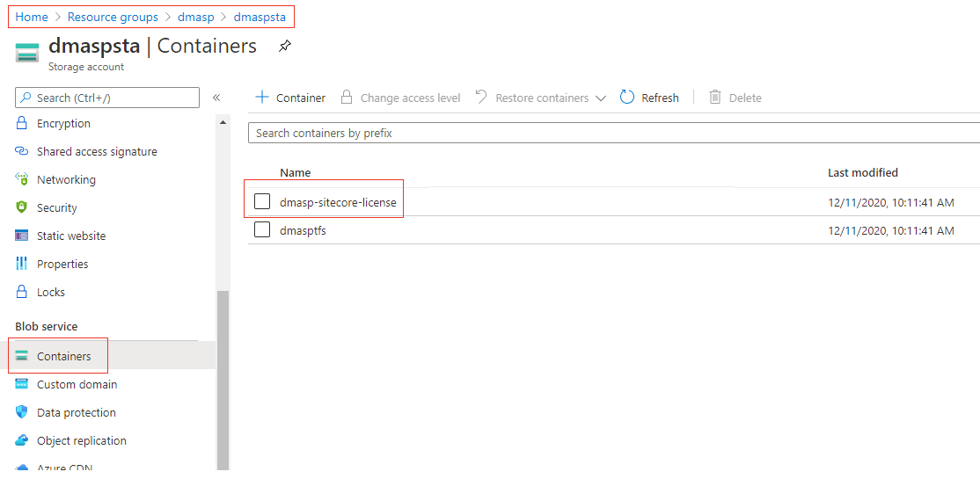Open Object replication page
The width and height of the screenshot is (980, 479).
81,441
